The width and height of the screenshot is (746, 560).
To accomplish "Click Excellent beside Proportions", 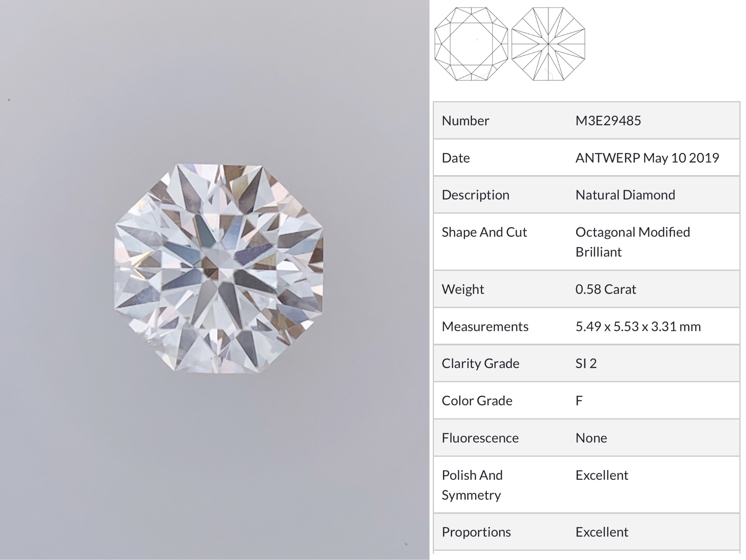I will (x=601, y=532).
